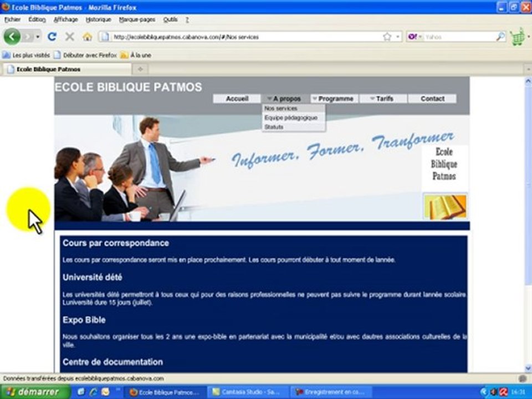This screenshot has width=532, height=399.
Task: Click the Contact navigation button
Action: coord(432,99)
